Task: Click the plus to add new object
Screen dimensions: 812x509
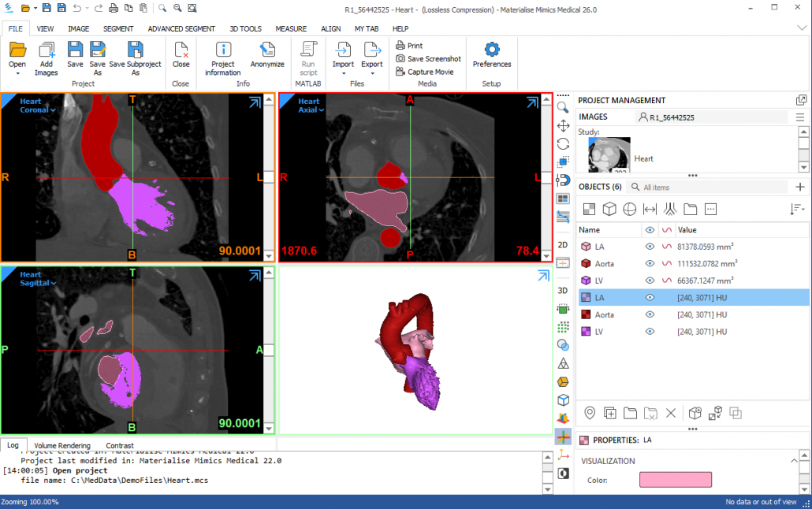Action: pos(800,187)
